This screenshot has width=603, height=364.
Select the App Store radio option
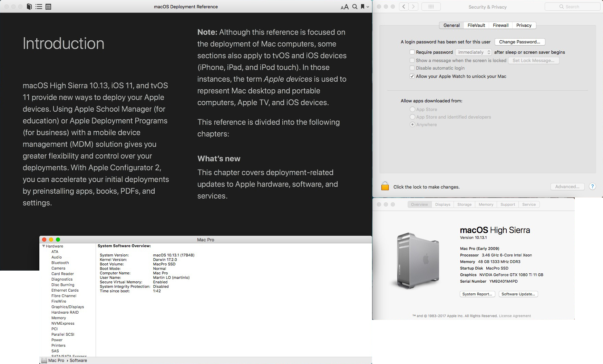412,109
